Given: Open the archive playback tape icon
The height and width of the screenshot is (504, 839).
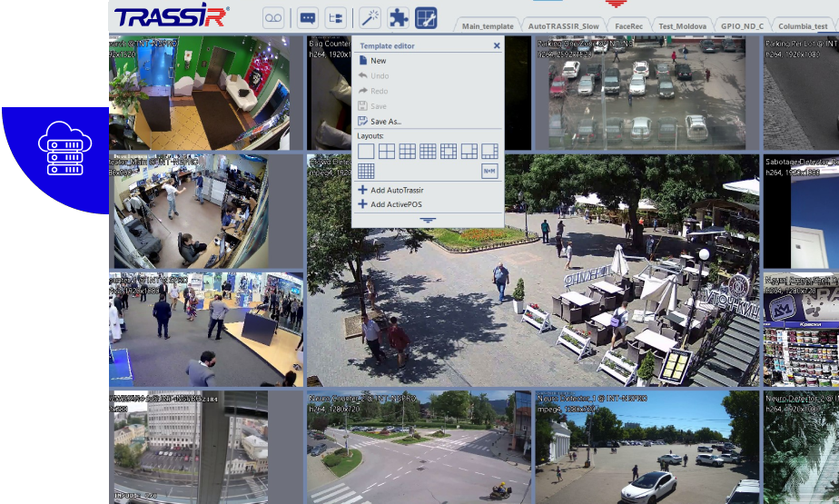Looking at the screenshot, I should point(273,17).
